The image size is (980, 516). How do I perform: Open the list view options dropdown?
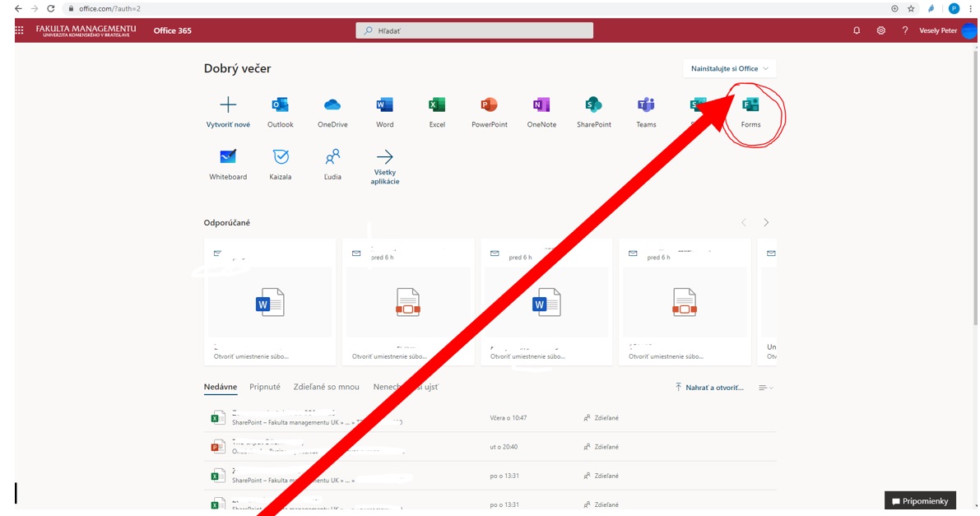(x=766, y=388)
